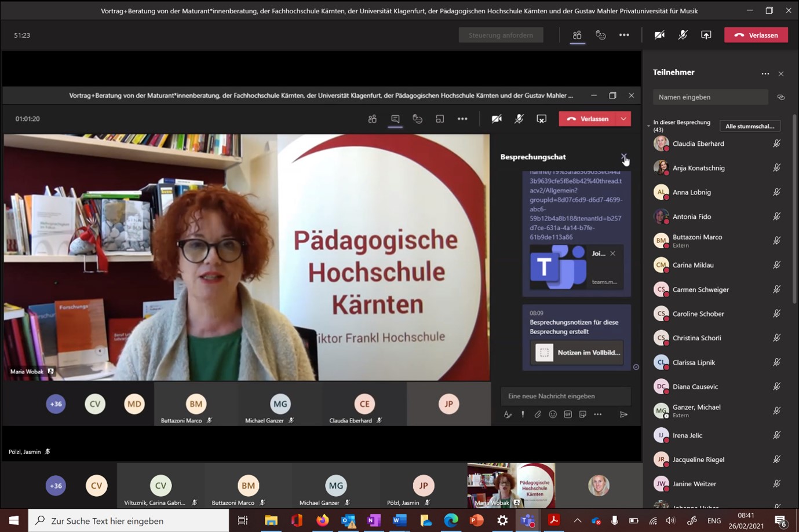Open OneNote from the Windows taskbar
The height and width of the screenshot is (532, 799).
[373, 520]
